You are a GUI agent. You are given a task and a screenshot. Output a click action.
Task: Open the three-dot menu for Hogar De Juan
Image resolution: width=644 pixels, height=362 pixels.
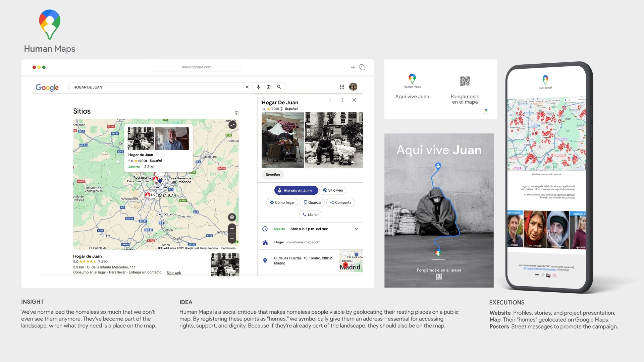pos(342,100)
